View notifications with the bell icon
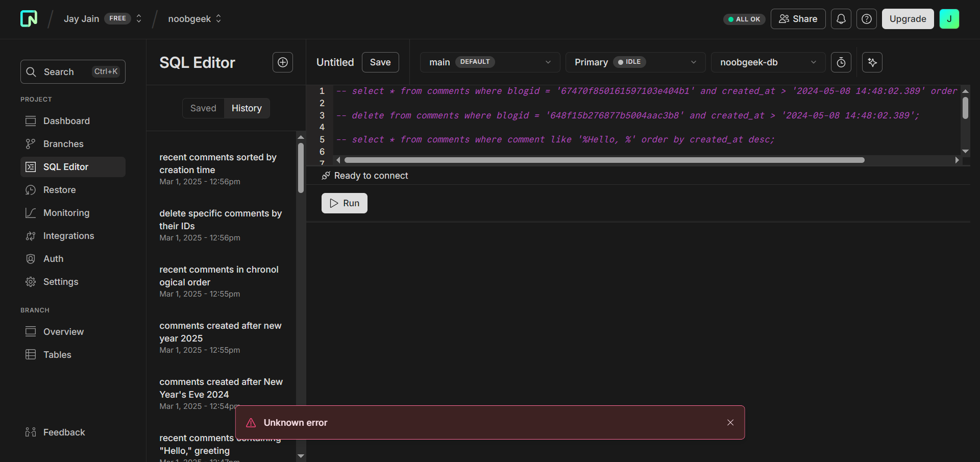980x462 pixels. (x=841, y=19)
